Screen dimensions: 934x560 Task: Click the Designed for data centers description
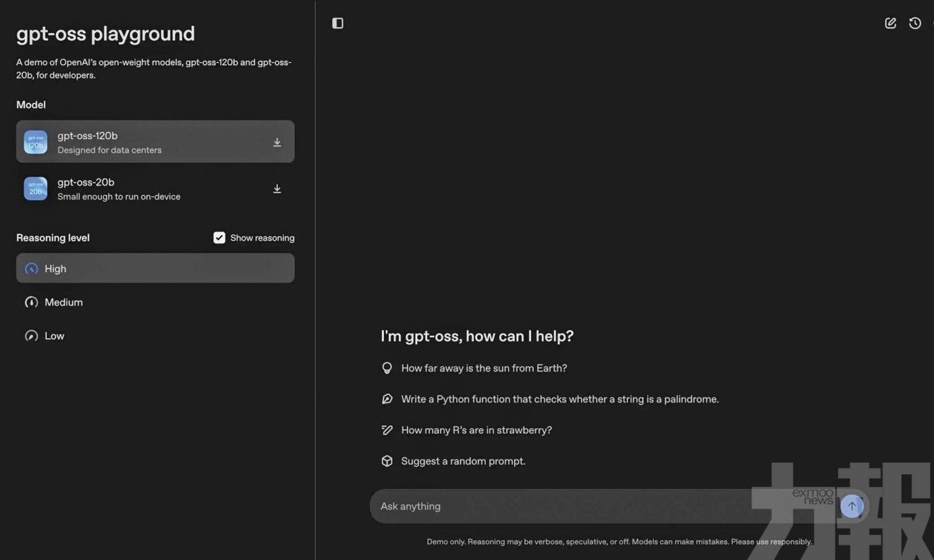109,150
